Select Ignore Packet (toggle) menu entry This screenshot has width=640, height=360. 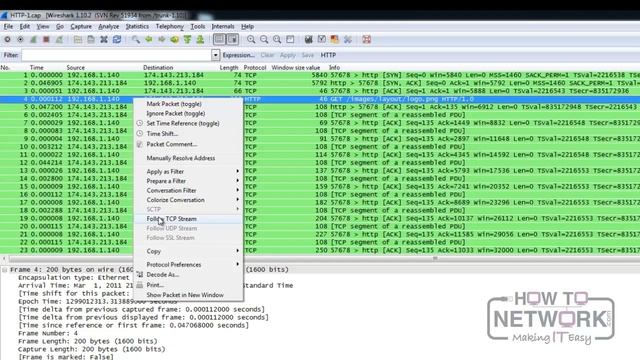click(x=188, y=113)
